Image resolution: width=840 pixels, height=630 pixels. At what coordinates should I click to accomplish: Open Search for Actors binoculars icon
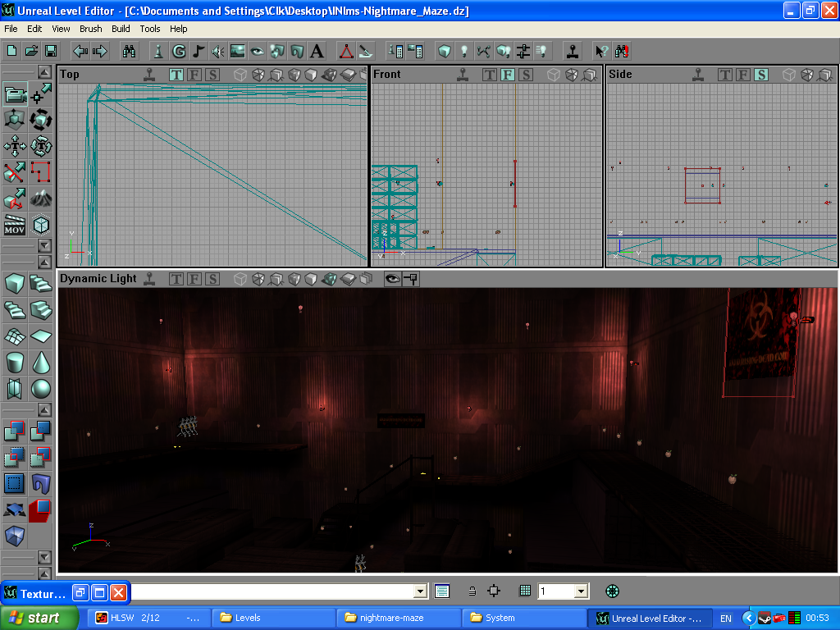point(130,51)
